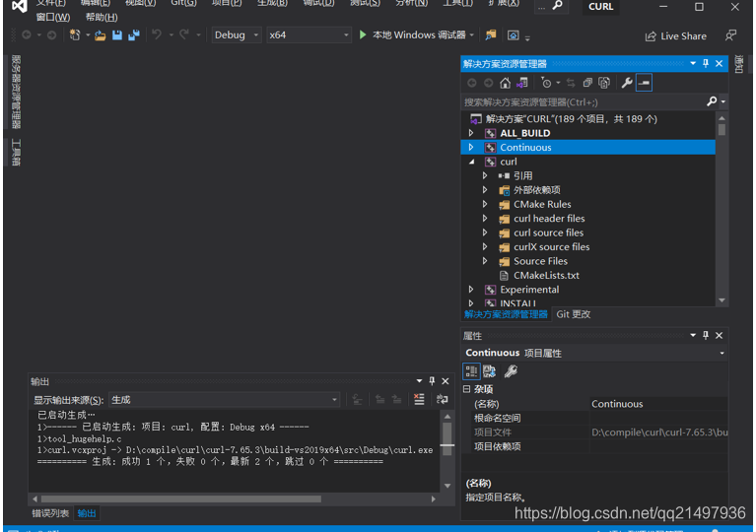Click the clear all output icon
The image size is (756, 532).
(419, 399)
